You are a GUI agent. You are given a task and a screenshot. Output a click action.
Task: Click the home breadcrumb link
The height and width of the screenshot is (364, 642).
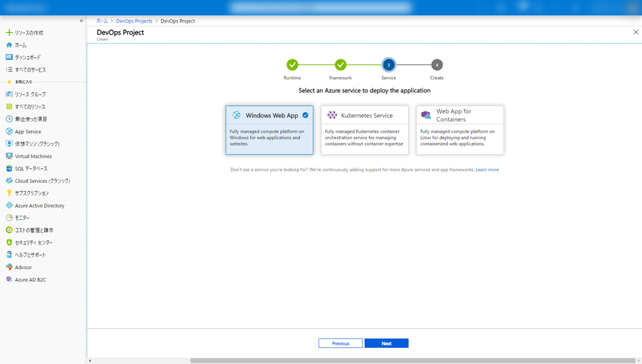pyautogui.click(x=102, y=21)
